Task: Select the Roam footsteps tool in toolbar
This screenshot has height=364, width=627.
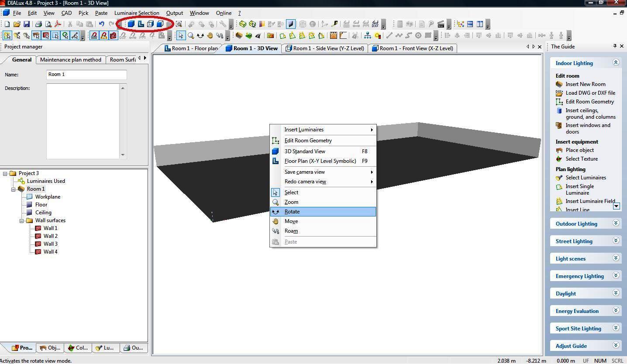Action: click(220, 35)
